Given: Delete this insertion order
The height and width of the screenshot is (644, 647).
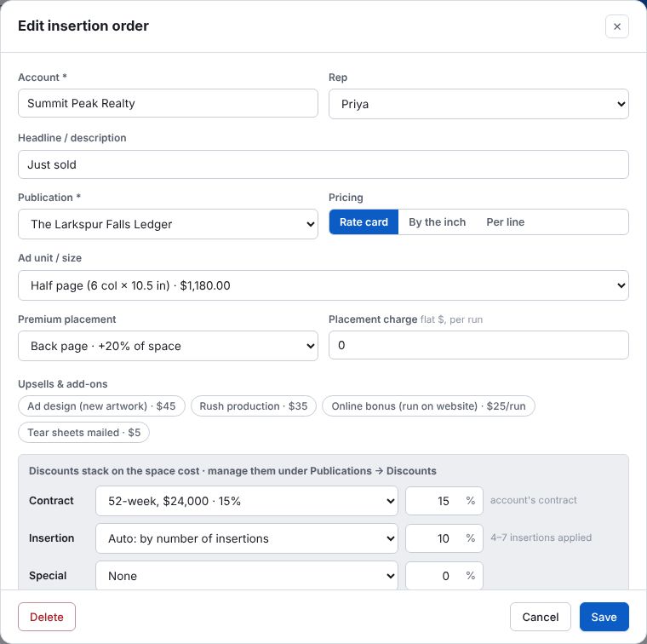Looking at the screenshot, I should 47,617.
